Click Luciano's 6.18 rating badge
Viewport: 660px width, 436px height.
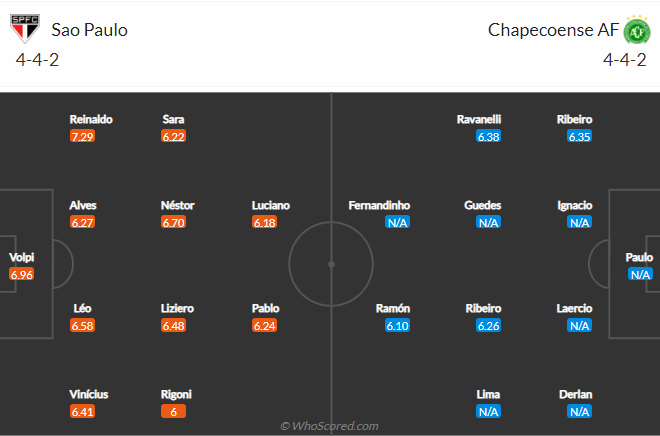[x=264, y=222]
